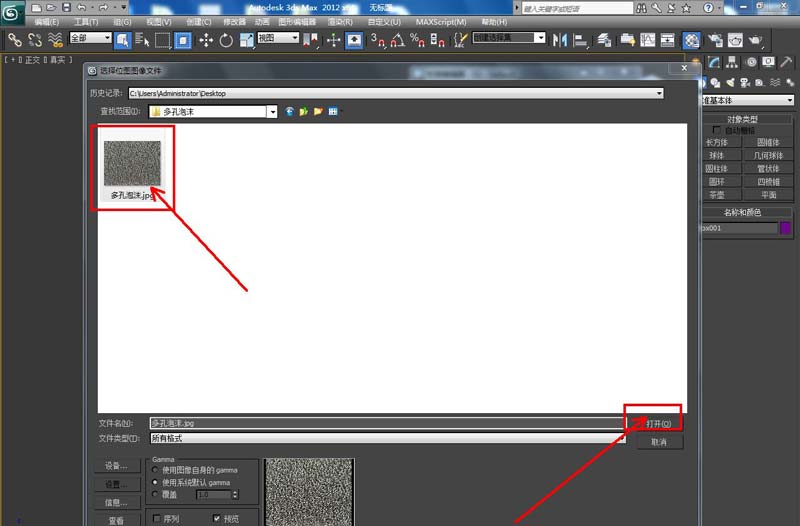Select the Rotate tool in toolbar
Viewport: 800px width, 526px height.
pos(226,40)
